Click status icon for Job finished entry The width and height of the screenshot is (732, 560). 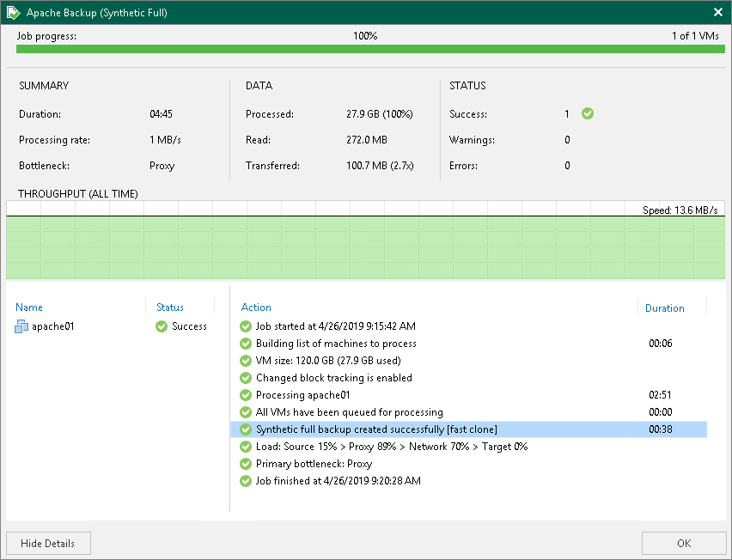coord(246,481)
